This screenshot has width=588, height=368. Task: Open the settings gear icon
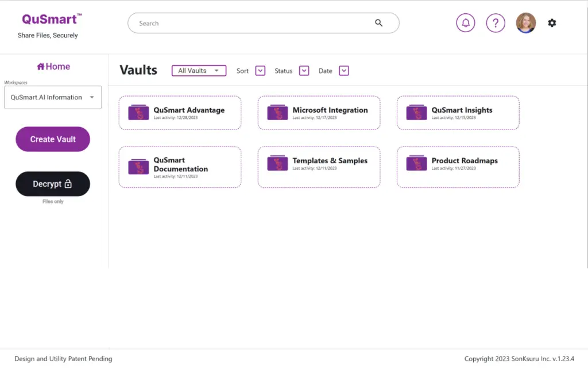[552, 23]
